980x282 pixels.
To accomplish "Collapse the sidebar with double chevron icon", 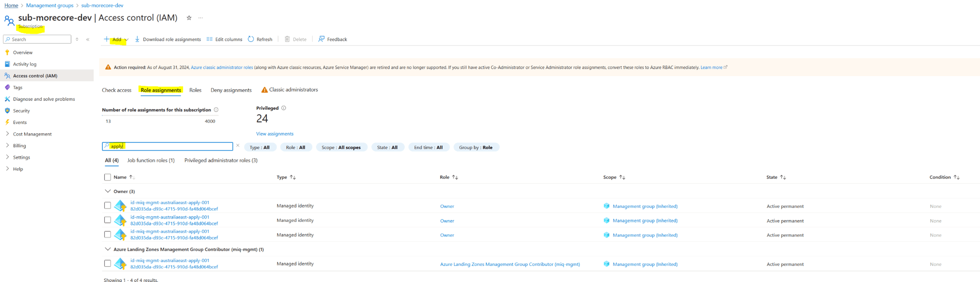I will (x=88, y=39).
